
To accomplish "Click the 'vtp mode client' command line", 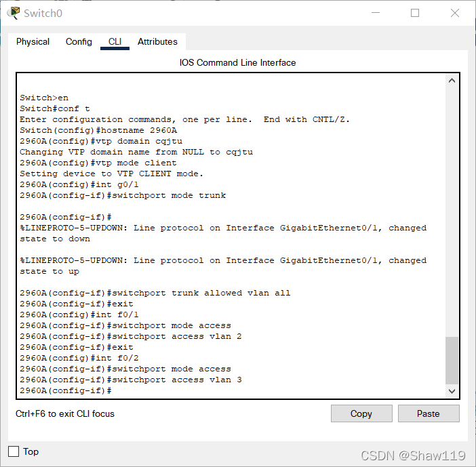I will [98, 163].
